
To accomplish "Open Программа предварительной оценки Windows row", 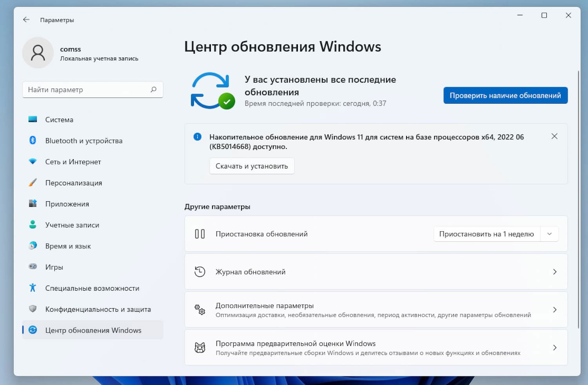I will (x=376, y=348).
